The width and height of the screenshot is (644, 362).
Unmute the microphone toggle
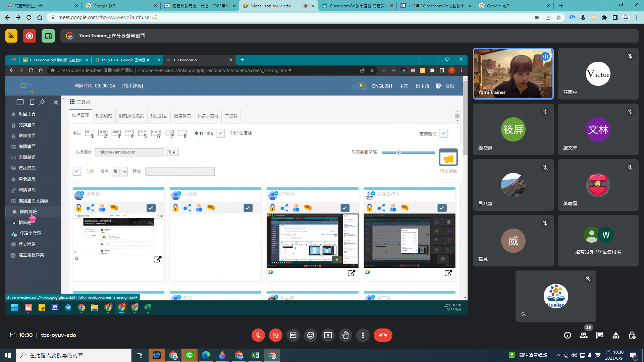(258, 335)
